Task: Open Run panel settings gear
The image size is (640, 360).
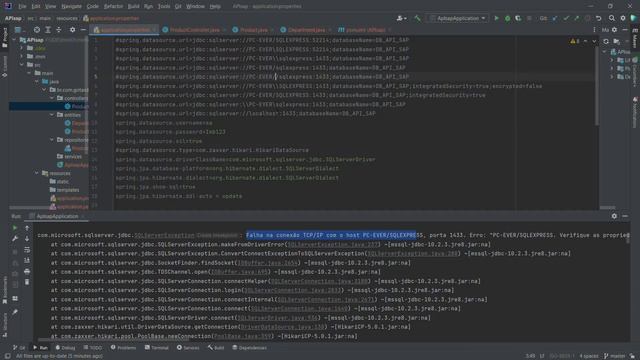Action: 614,216
